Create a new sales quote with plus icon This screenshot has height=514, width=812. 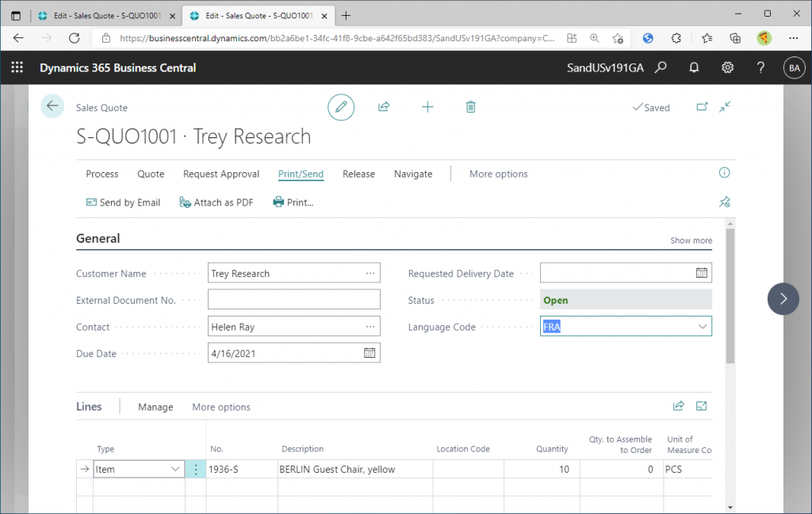[x=427, y=107]
